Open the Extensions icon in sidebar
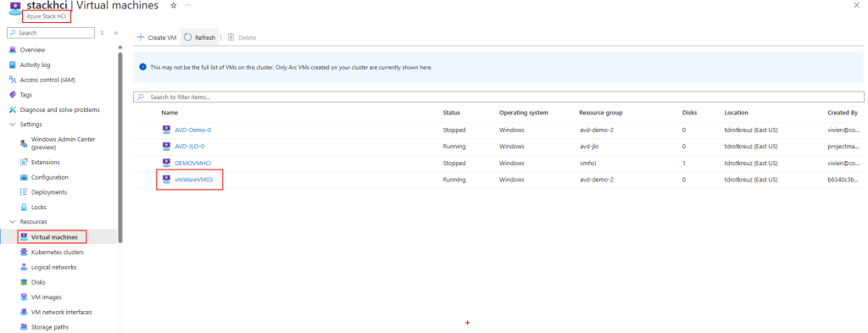This screenshot has width=868, height=333. point(24,162)
